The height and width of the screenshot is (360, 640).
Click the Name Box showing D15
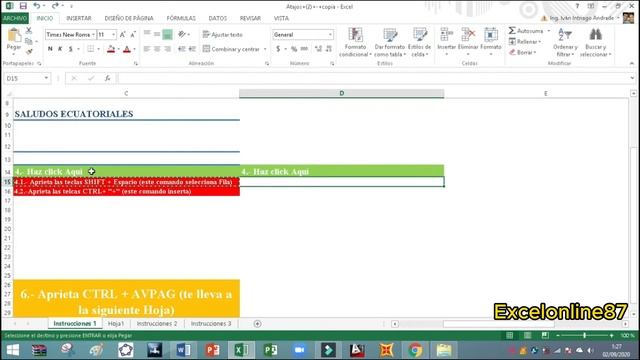[27, 78]
